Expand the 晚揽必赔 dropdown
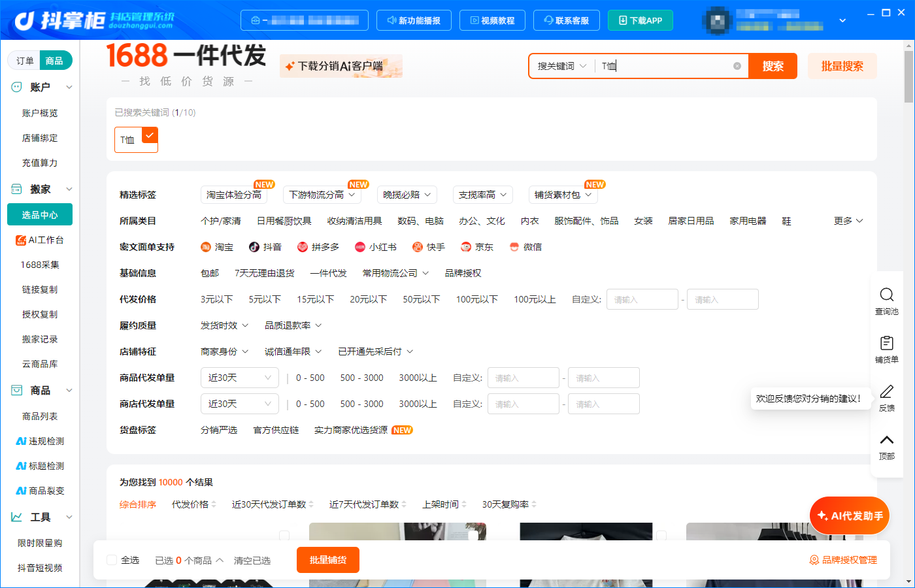915x588 pixels. pos(407,195)
